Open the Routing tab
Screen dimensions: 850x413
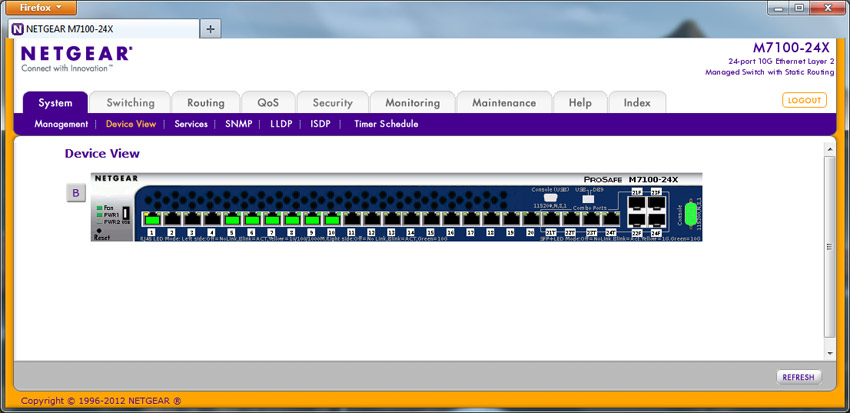point(205,102)
